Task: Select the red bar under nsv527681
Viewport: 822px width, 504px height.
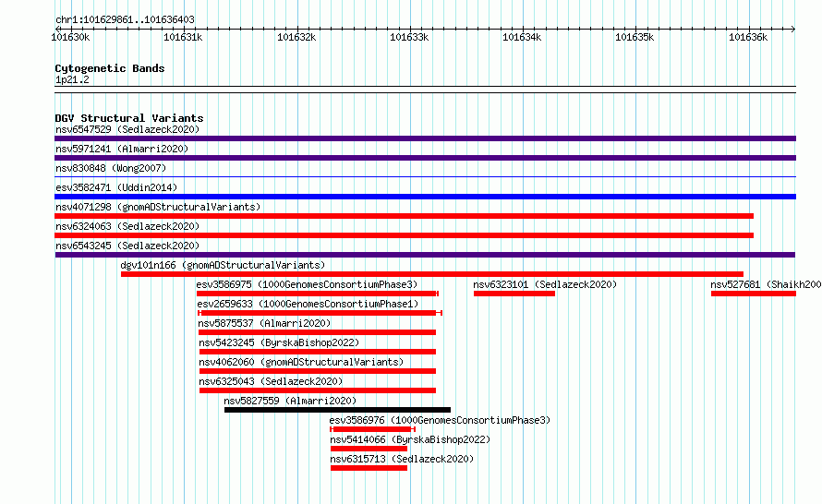Action: [x=754, y=294]
